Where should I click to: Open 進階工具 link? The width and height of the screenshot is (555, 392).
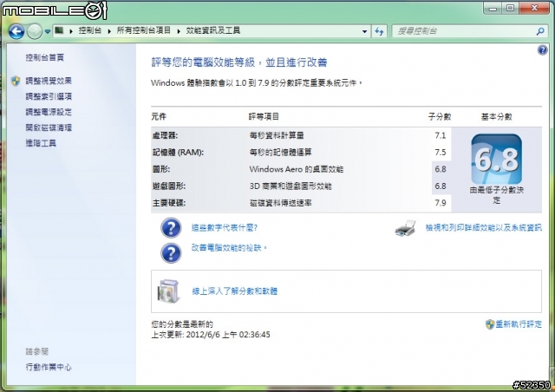[x=41, y=143]
